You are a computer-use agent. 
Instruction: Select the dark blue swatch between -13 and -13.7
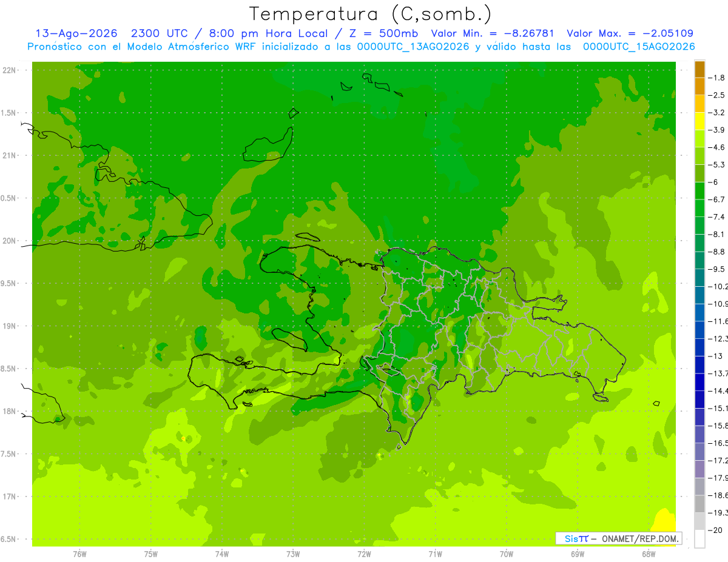click(x=699, y=364)
